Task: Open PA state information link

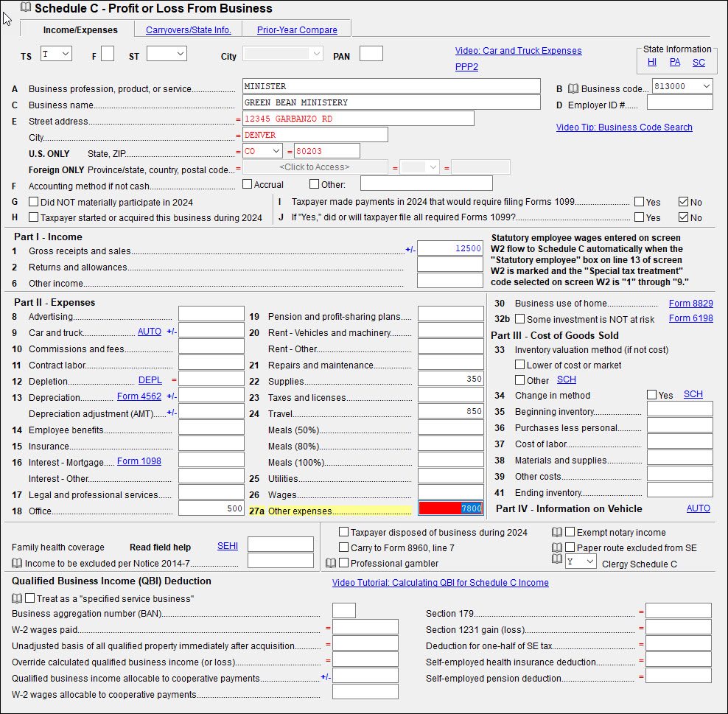Action: pos(675,62)
